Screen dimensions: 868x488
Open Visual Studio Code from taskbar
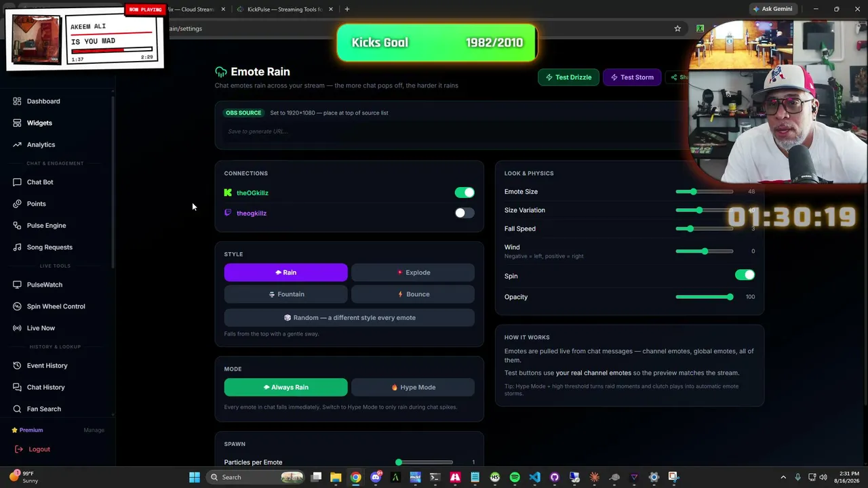(x=534, y=477)
